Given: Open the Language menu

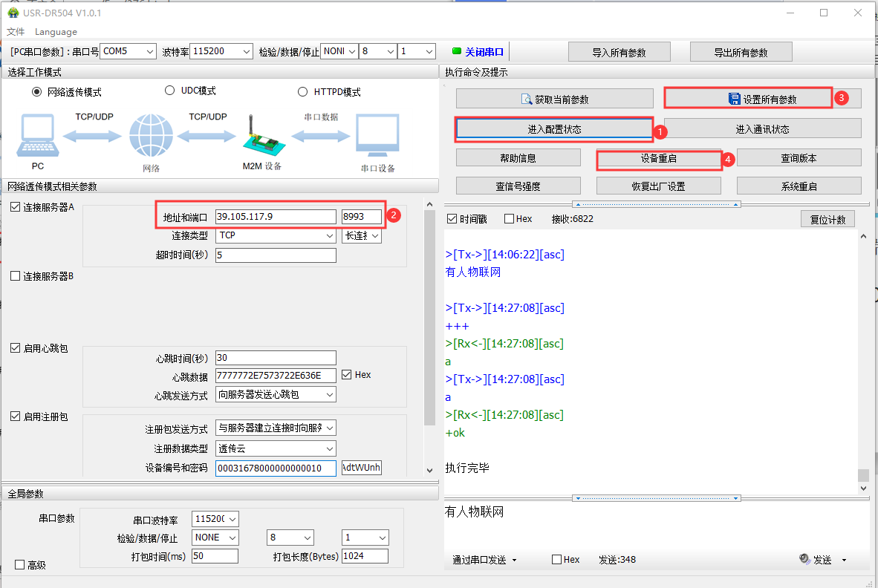Looking at the screenshot, I should [56, 32].
